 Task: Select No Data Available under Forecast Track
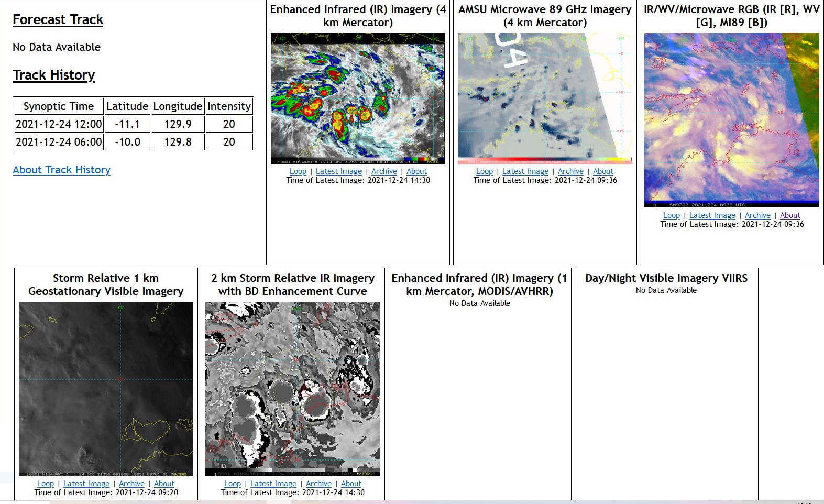[57, 47]
